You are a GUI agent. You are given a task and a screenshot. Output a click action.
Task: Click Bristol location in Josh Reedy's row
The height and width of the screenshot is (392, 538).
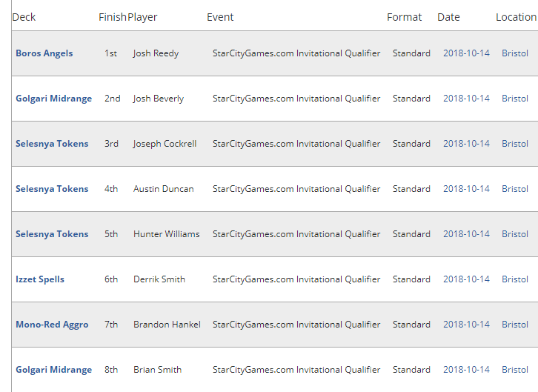click(515, 53)
